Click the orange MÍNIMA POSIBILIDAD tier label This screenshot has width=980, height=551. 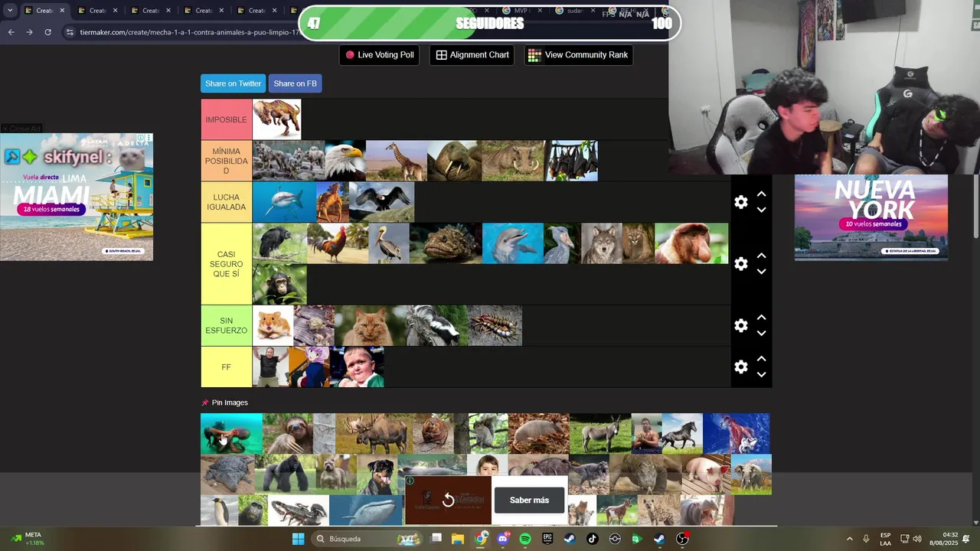pyautogui.click(x=226, y=161)
